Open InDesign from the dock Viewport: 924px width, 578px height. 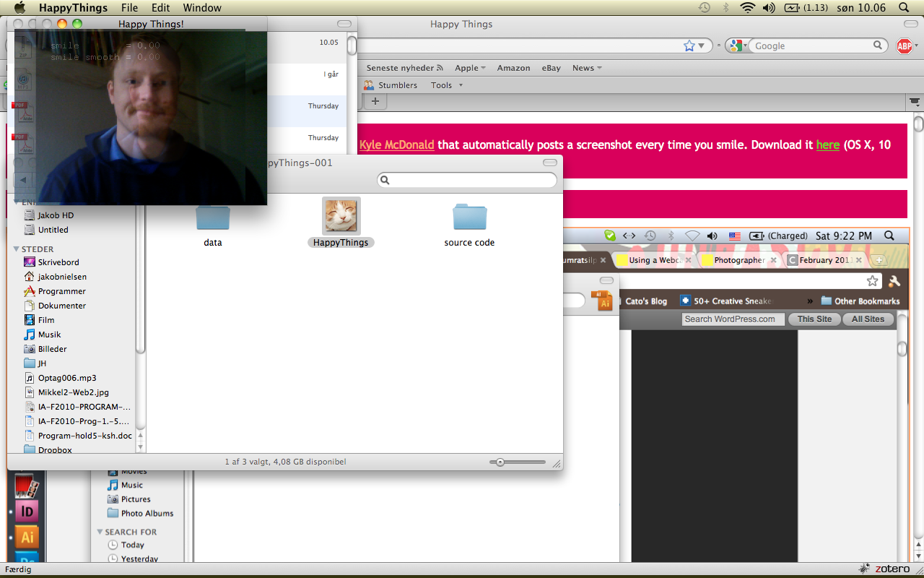pos(27,512)
